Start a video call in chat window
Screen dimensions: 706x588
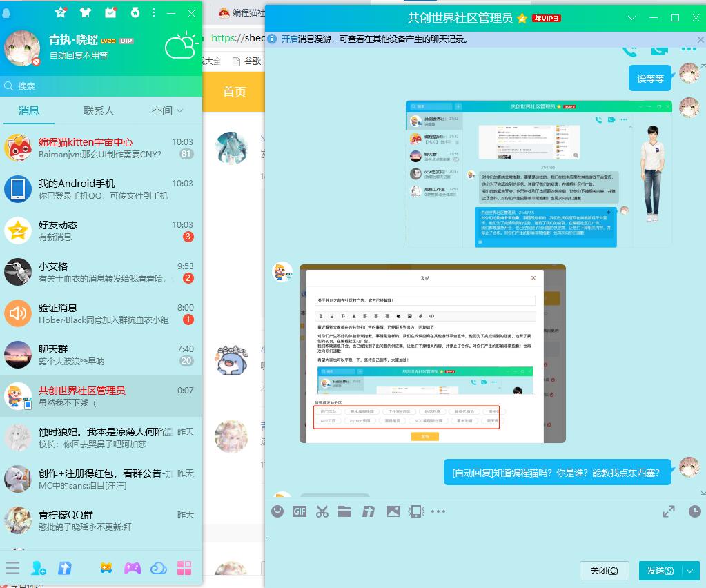tap(659, 50)
